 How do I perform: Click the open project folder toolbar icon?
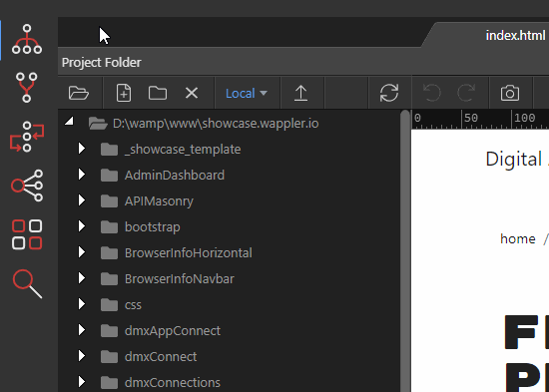tap(79, 93)
